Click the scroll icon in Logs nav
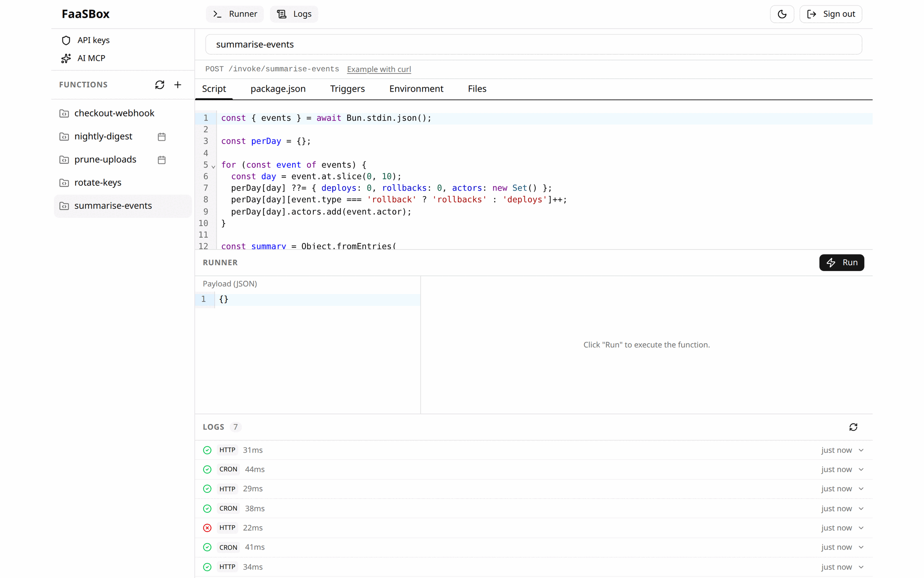The height and width of the screenshot is (578, 924). pyautogui.click(x=282, y=14)
